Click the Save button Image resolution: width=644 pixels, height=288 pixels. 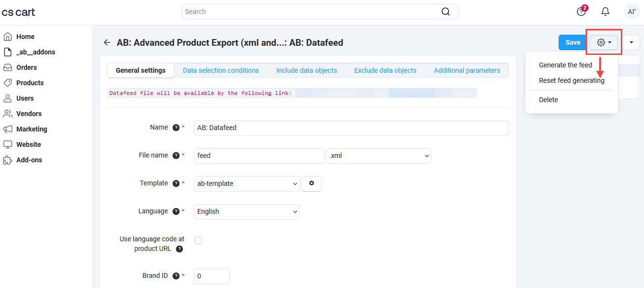(572, 42)
